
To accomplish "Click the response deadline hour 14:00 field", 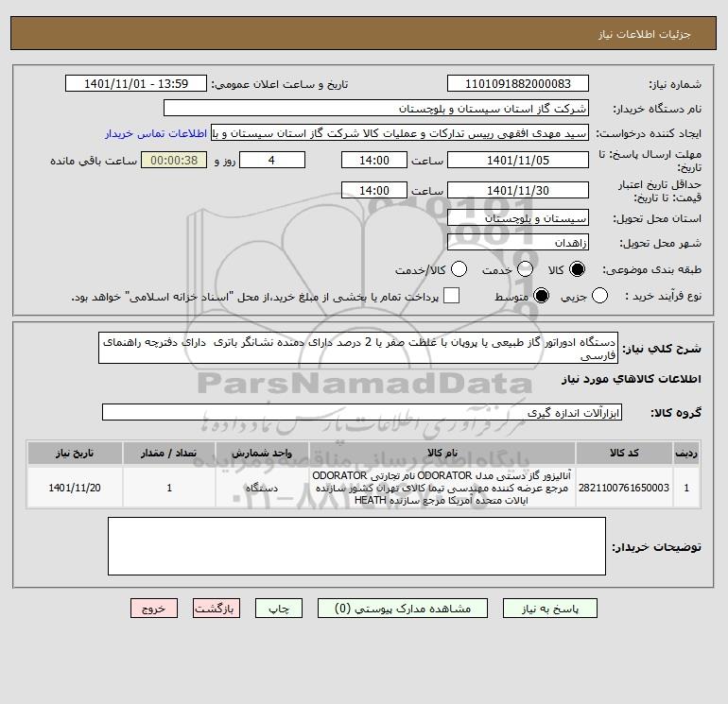I will pos(374,160).
